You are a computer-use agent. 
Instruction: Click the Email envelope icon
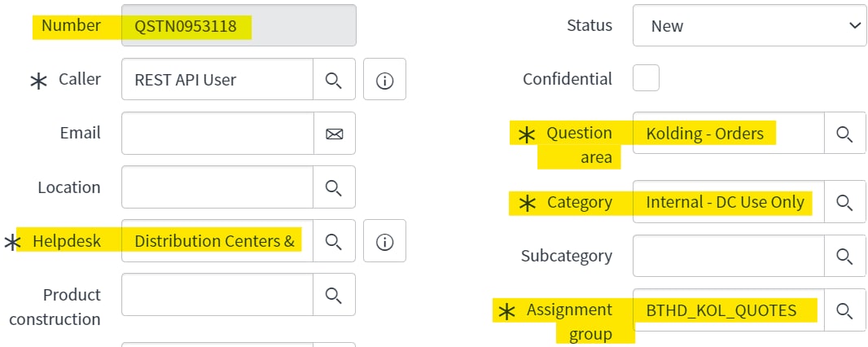tap(334, 134)
